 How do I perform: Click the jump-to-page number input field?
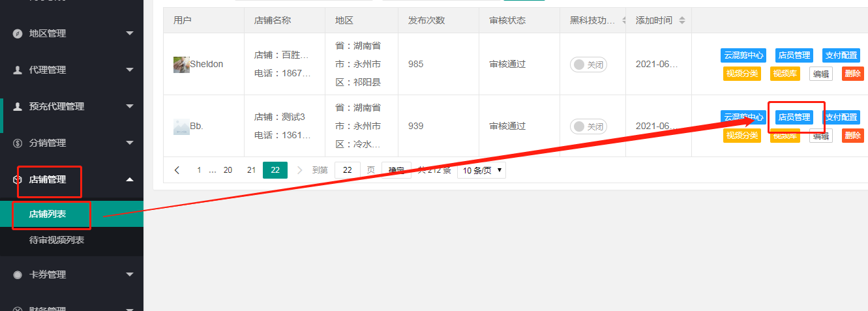[348, 170]
